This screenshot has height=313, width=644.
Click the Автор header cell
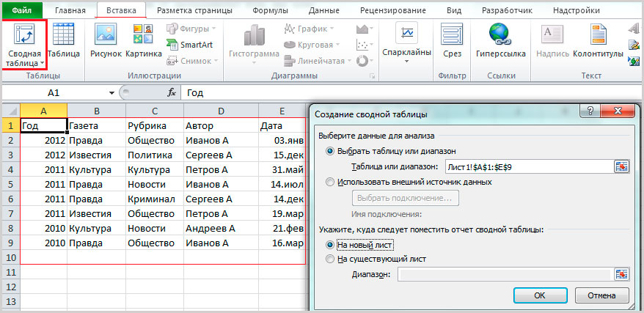221,125
